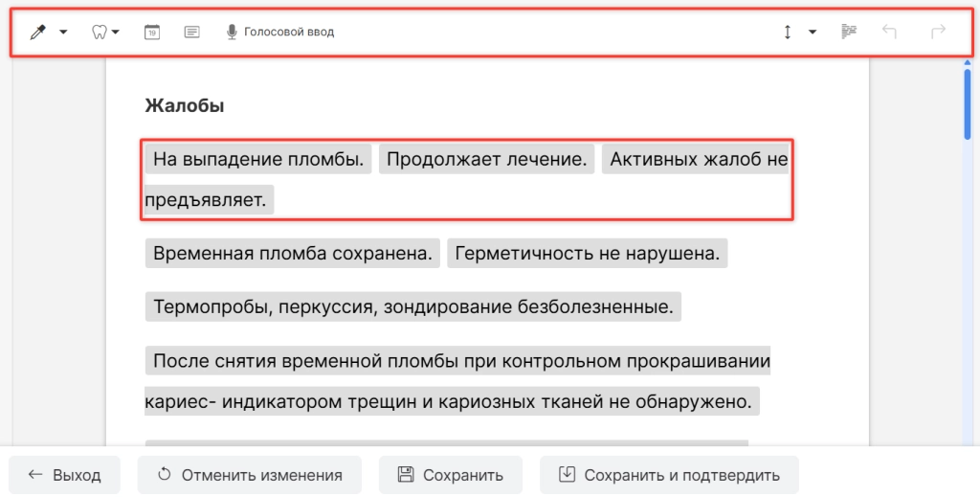Select the eyedropper pen tool icon
Image resolution: width=980 pixels, height=497 pixels.
38,32
